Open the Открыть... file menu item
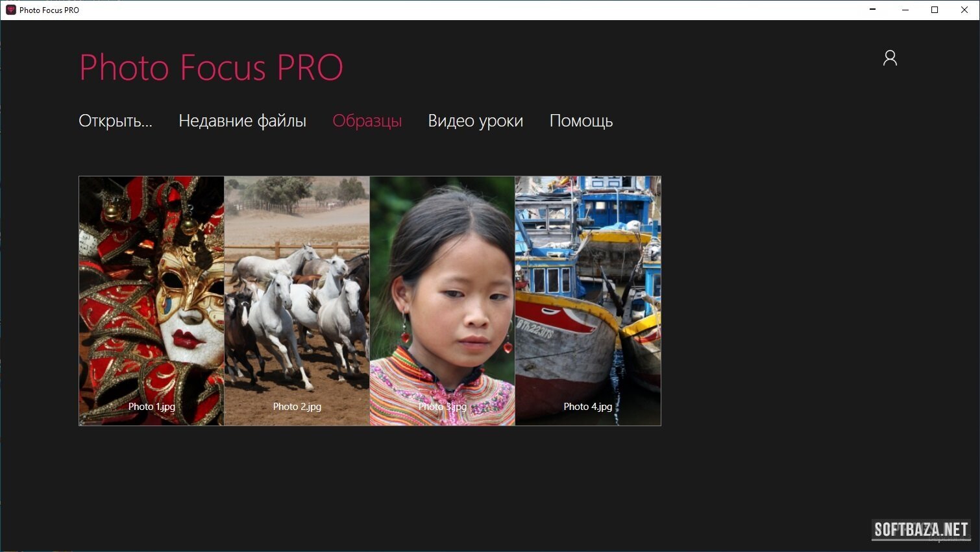This screenshot has height=552, width=980. point(116,121)
